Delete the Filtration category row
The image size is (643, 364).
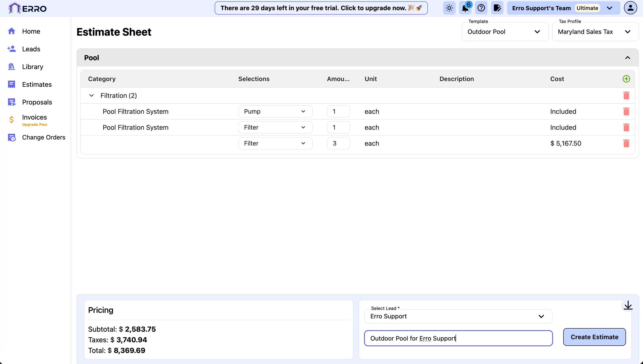tap(626, 95)
